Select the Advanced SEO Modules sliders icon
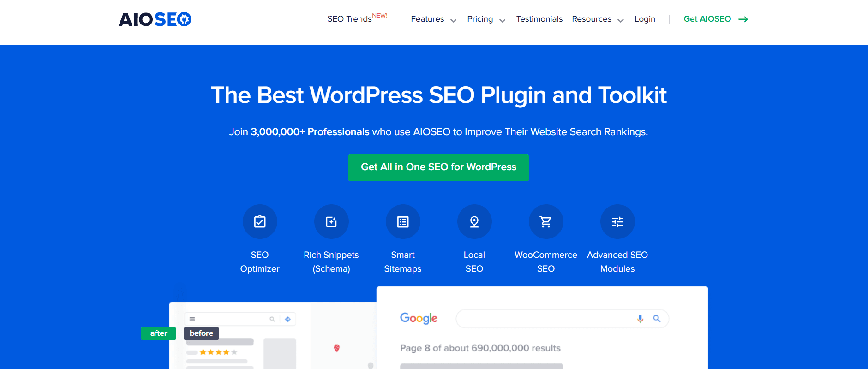 (x=617, y=222)
